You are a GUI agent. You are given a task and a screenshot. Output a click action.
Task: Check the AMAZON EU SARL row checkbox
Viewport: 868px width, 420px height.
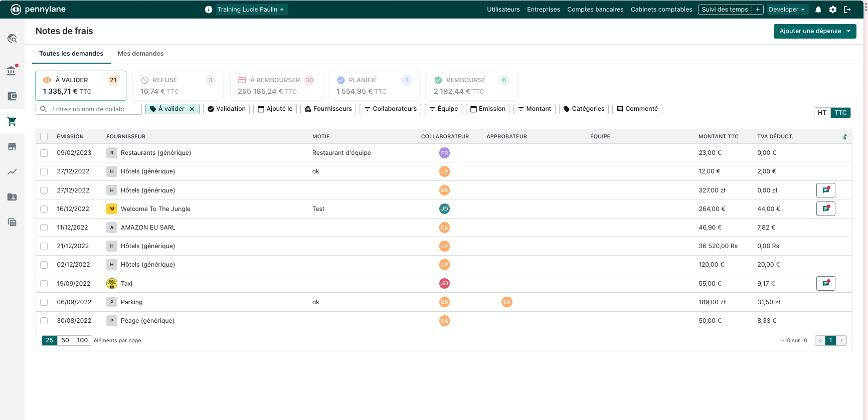point(44,228)
